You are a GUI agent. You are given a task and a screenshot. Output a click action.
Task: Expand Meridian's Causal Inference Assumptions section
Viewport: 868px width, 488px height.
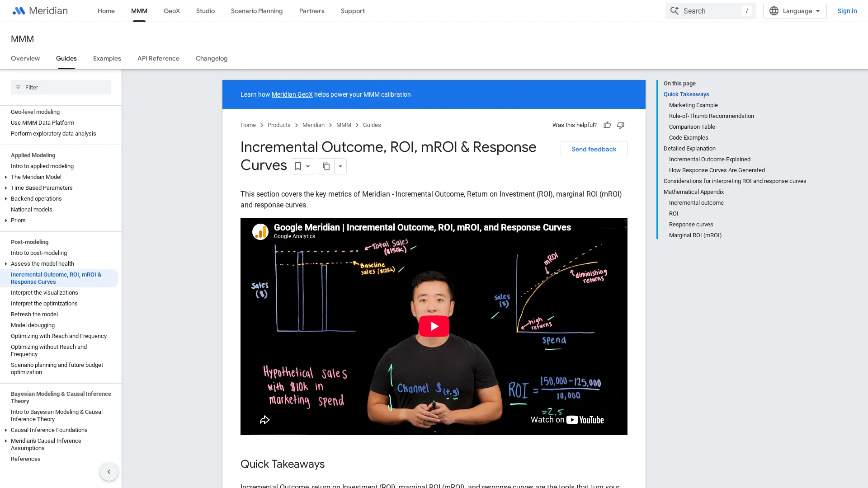click(6, 441)
